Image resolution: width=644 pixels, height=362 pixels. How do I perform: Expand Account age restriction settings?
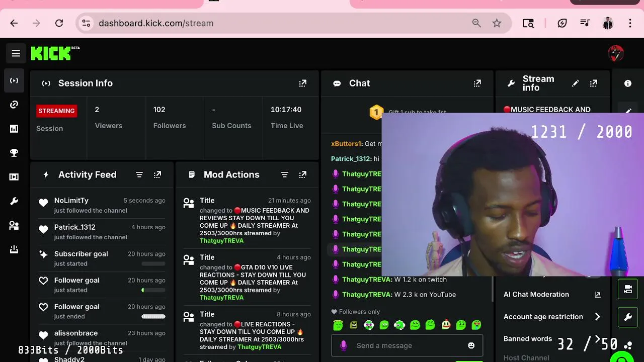pyautogui.click(x=597, y=317)
